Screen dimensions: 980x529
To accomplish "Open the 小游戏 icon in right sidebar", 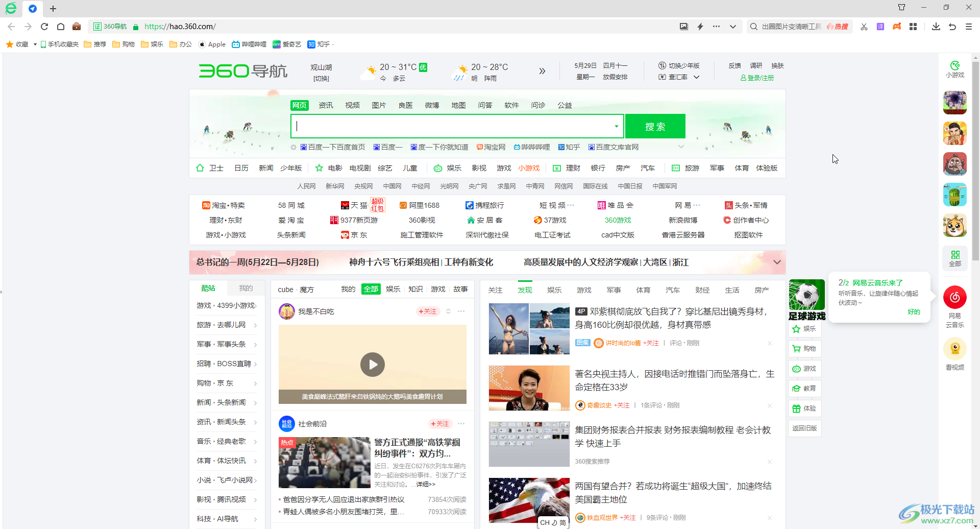I will 954,69.
